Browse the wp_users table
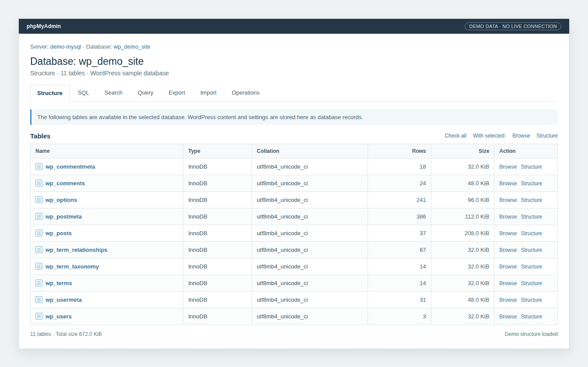Viewport: 588px width, 367px height. pos(508,317)
